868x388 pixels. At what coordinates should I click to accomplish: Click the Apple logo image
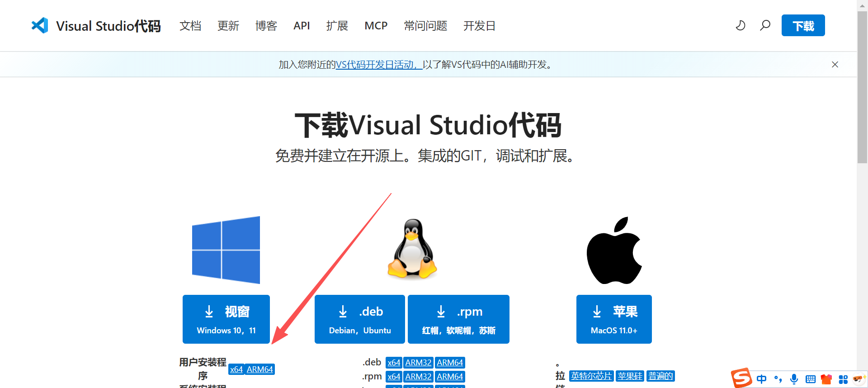(x=614, y=250)
